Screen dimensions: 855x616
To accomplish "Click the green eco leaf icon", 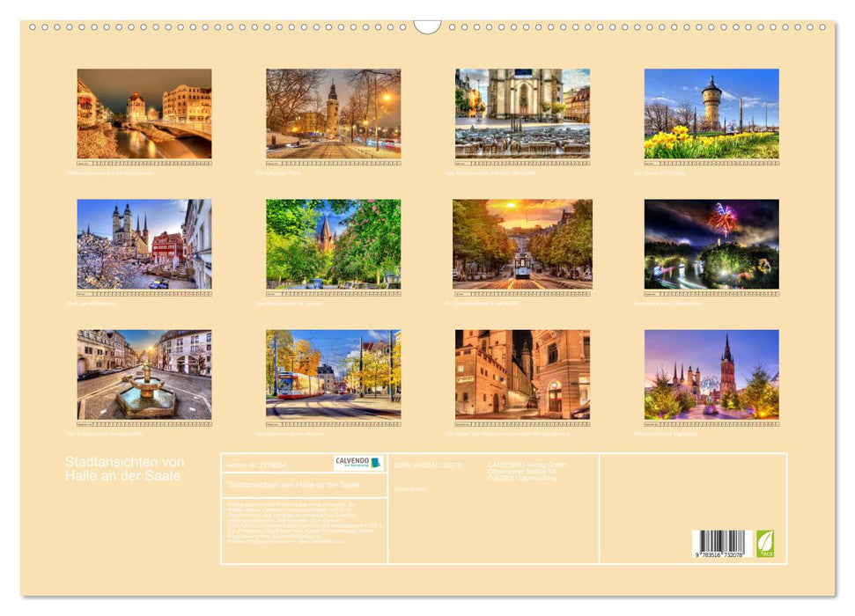I will coord(765,542).
